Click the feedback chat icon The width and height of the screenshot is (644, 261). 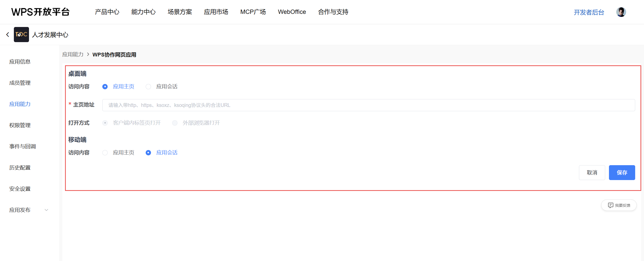(x=610, y=205)
